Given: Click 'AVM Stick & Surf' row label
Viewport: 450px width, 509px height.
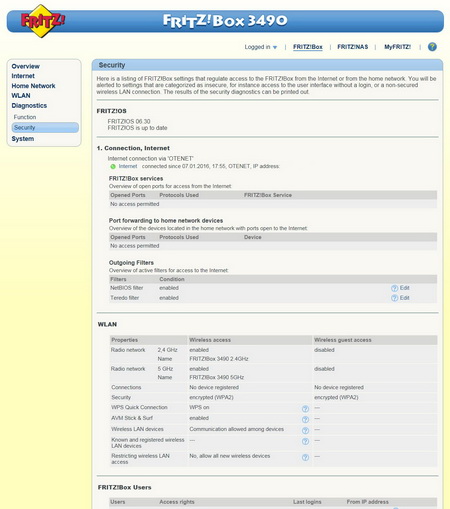Looking at the screenshot, I should click(x=132, y=418).
